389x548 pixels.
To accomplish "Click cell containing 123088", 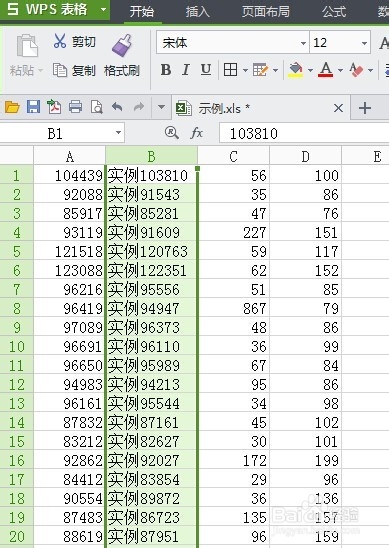I will 70,271.
